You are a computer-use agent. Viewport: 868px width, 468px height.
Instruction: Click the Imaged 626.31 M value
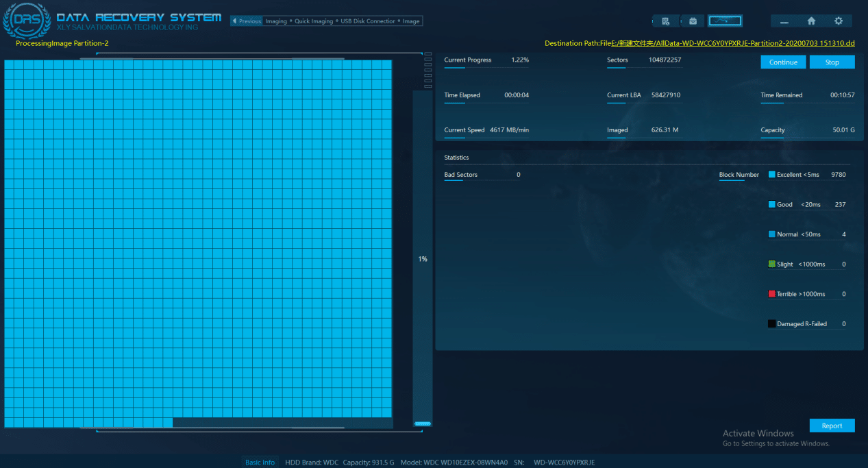[665, 130]
